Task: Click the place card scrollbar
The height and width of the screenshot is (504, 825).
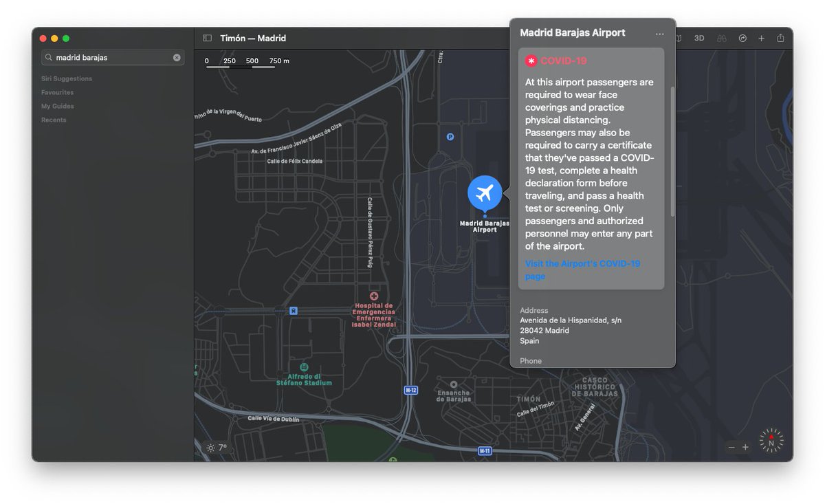Action: tap(672, 151)
